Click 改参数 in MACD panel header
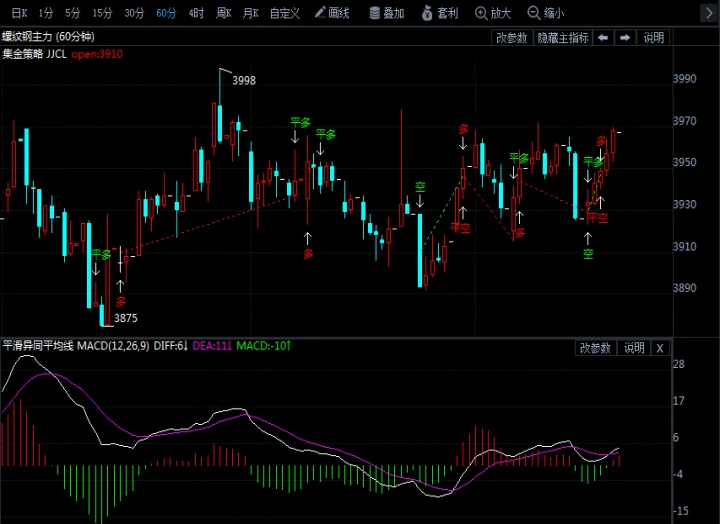This screenshot has width=720, height=524. click(x=595, y=348)
